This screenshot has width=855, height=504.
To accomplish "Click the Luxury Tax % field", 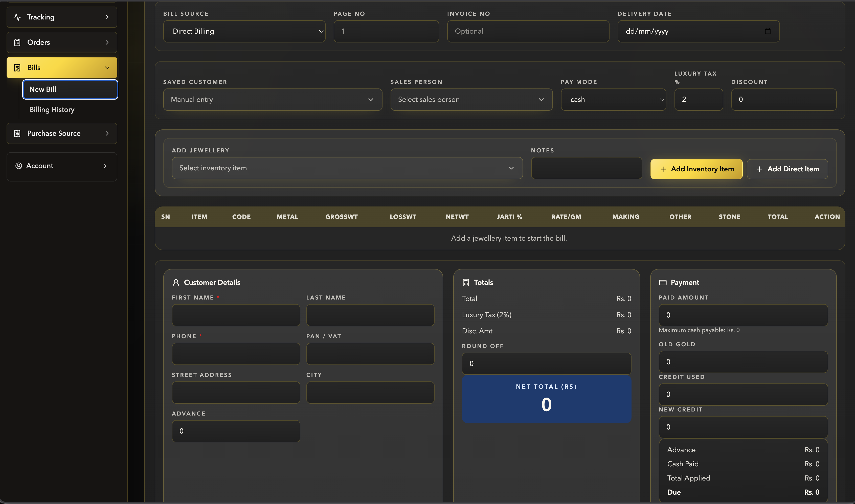I will (699, 100).
